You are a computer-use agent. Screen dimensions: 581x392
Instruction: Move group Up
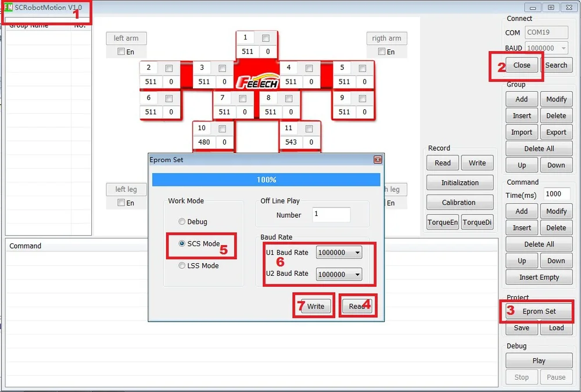tap(522, 166)
